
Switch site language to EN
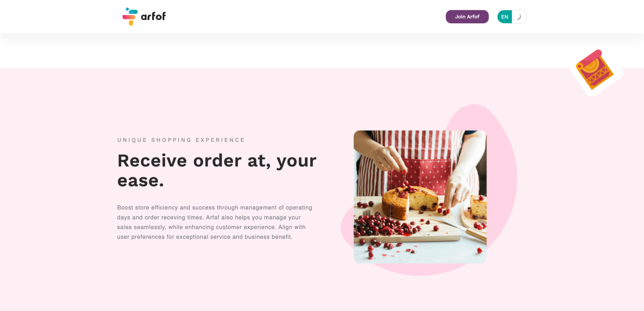coord(504,17)
